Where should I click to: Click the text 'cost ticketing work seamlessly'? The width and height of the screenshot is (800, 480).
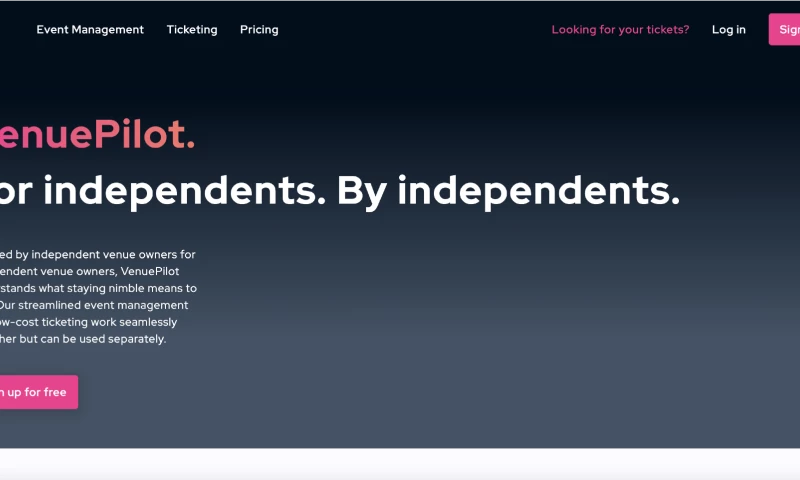pos(96,322)
